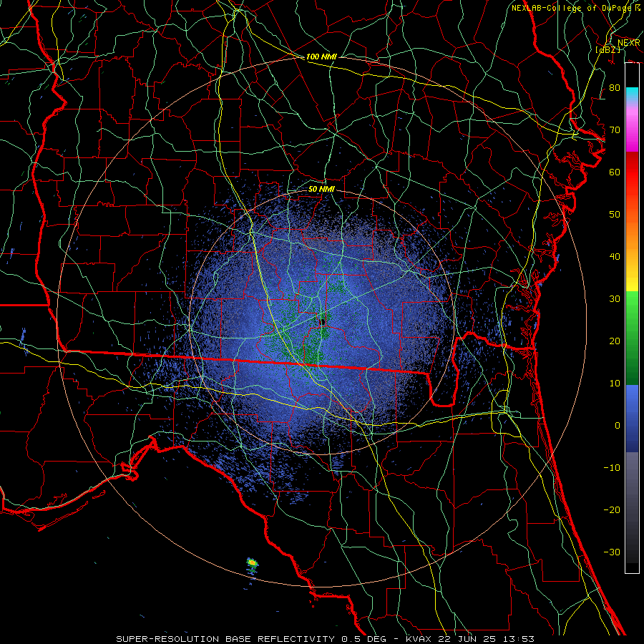Select the 70 value on the dBZ scale
644x644 pixels.
click(x=615, y=130)
